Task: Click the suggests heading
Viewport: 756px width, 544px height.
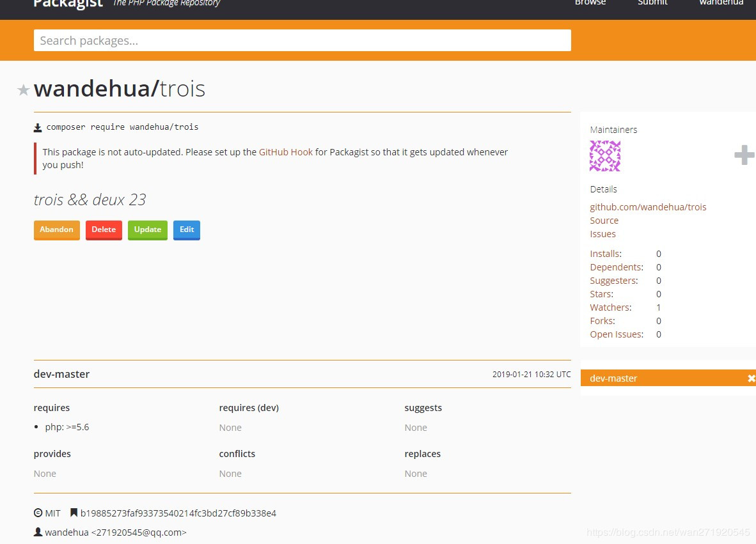Action: click(x=423, y=408)
